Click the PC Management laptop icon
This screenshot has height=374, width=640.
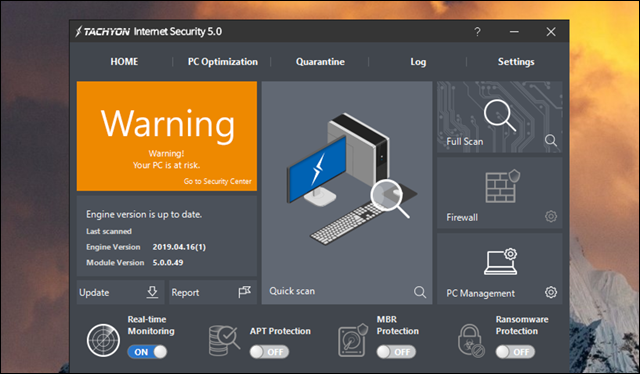click(501, 262)
